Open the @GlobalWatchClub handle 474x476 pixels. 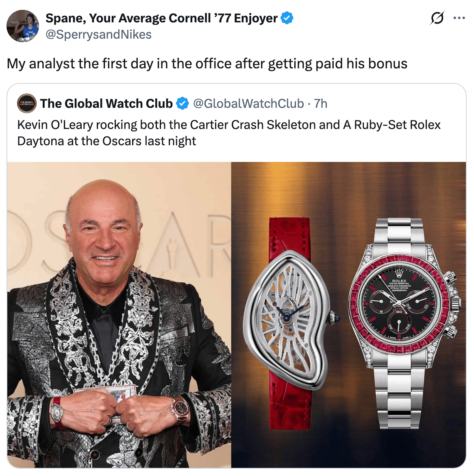point(248,103)
